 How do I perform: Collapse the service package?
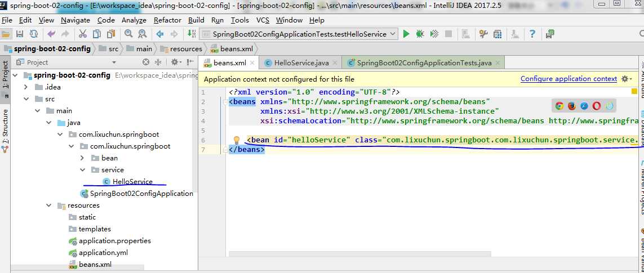(x=82, y=170)
